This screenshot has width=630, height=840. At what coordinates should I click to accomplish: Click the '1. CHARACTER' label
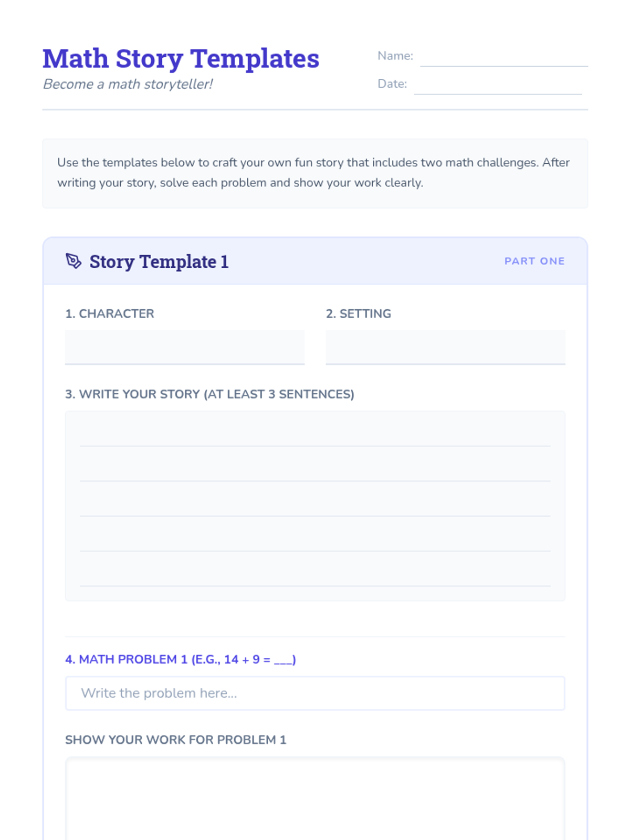110,314
